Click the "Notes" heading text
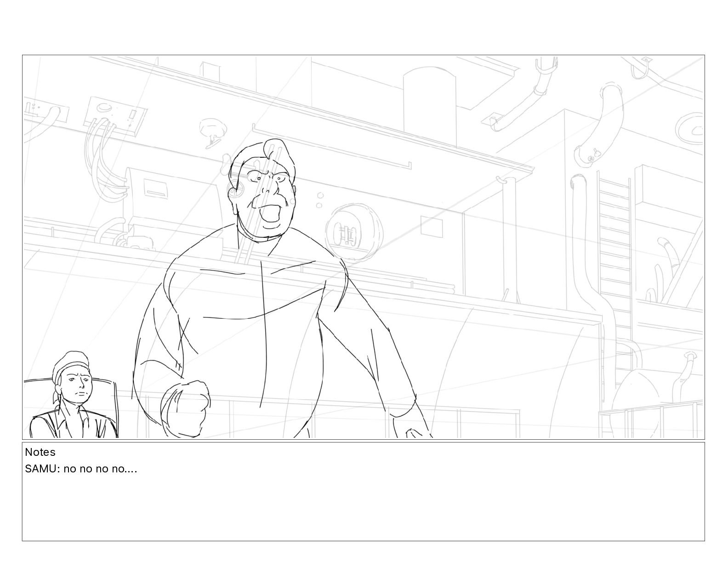 (x=40, y=452)
